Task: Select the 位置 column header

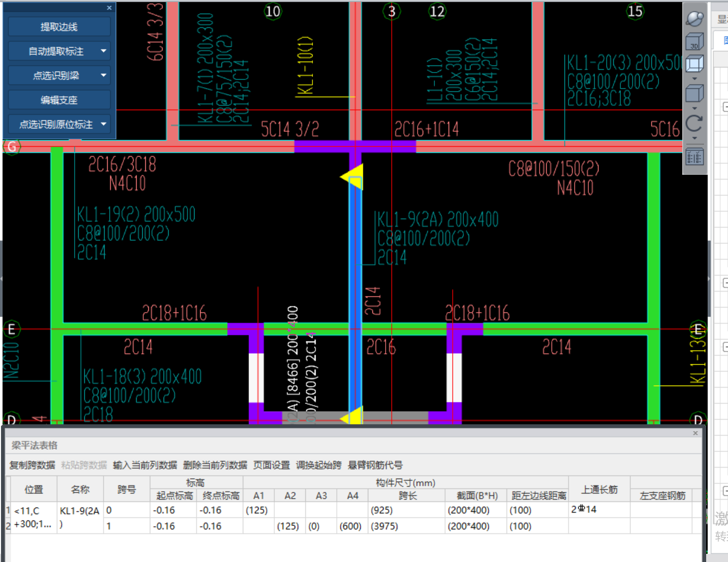Action: 34,489
